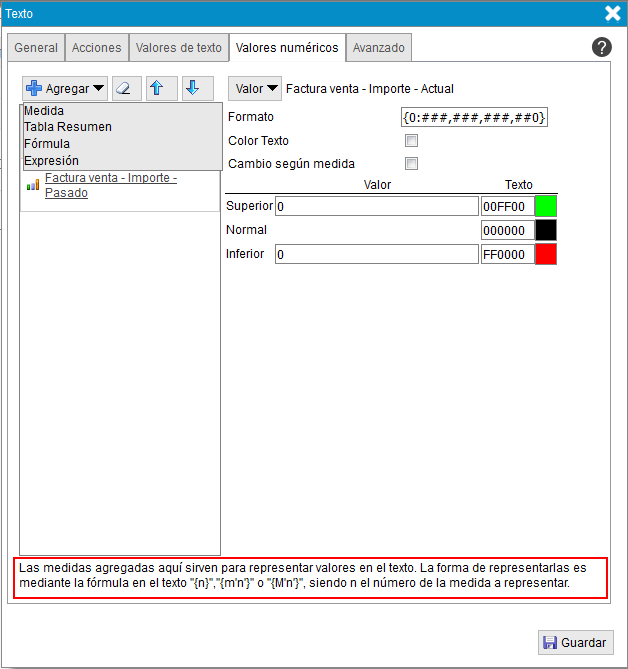Click the green Superior color swatch
The image size is (628, 669).
click(x=545, y=206)
